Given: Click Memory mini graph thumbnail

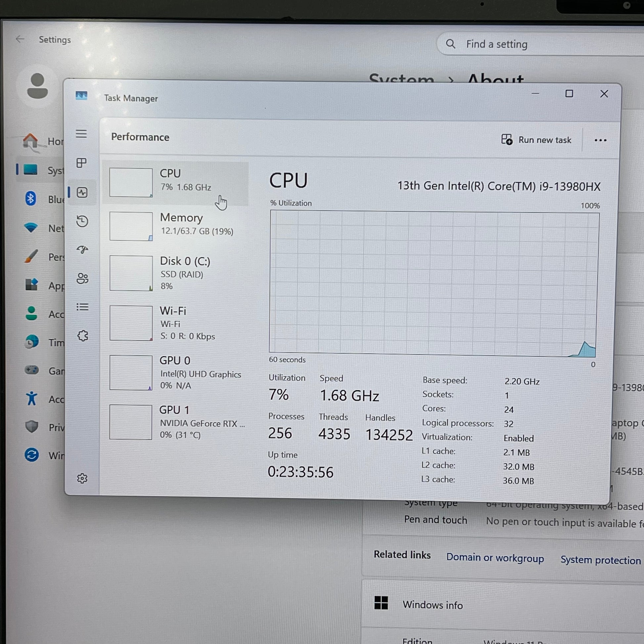Looking at the screenshot, I should pyautogui.click(x=131, y=226).
